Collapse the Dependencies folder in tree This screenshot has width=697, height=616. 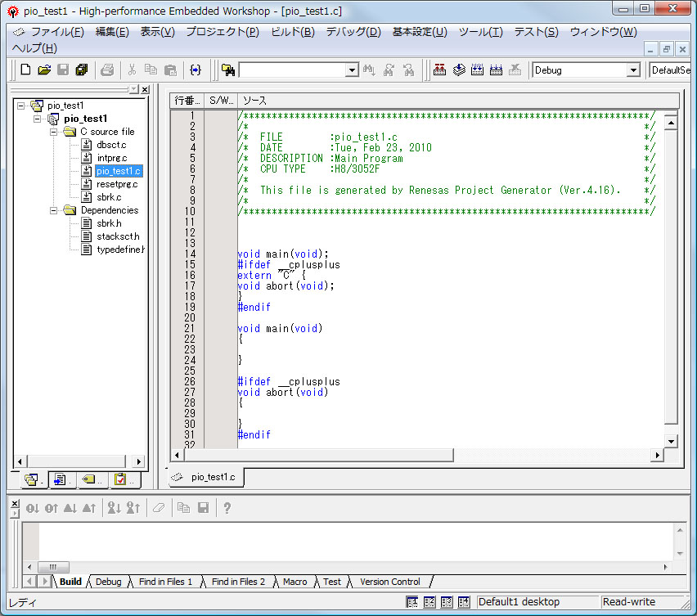coord(53,210)
